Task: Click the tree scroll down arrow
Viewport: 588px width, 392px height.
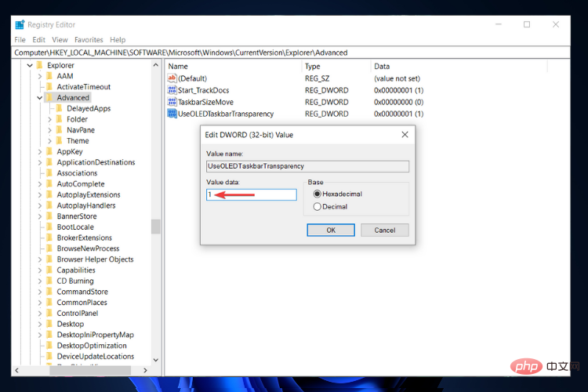Action: (156, 360)
